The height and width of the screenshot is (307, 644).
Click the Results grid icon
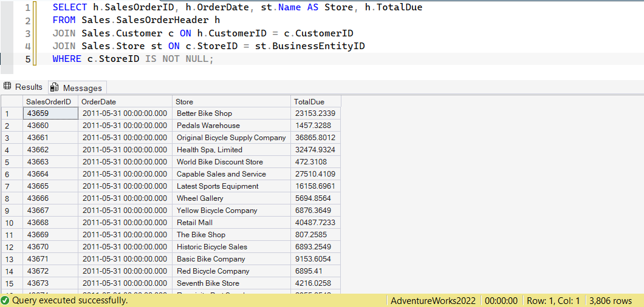click(x=7, y=87)
